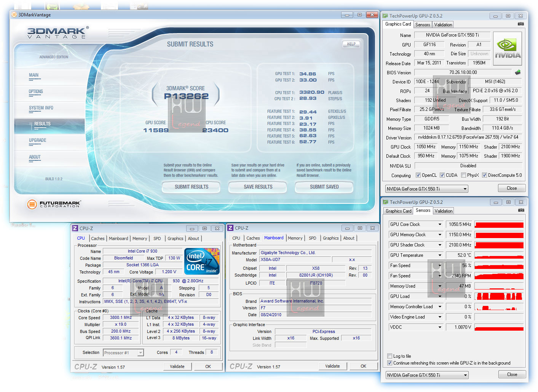Click the 3DMark Vantage title bar icon
This screenshot has width=538, height=392.
tap(14, 15)
